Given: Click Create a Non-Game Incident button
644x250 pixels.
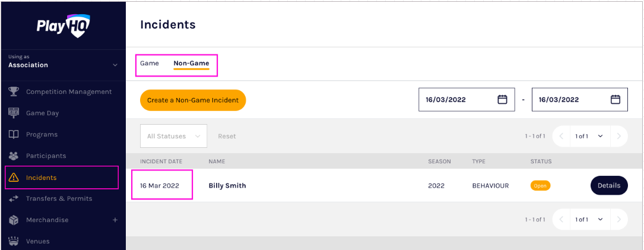Looking at the screenshot, I should point(193,100).
